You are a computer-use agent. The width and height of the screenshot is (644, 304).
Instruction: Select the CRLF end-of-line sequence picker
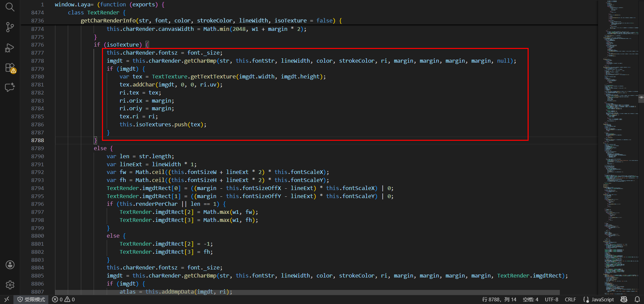pos(570,299)
